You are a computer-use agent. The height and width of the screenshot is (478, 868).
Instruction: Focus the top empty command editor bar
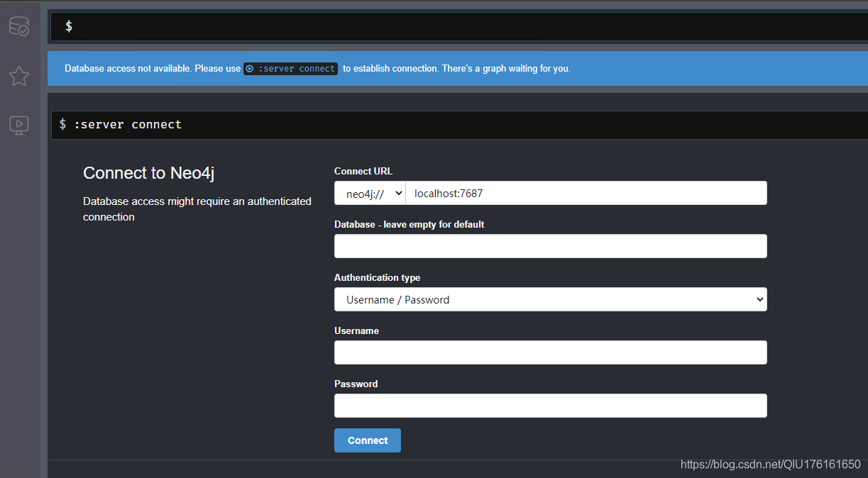pyautogui.click(x=459, y=26)
